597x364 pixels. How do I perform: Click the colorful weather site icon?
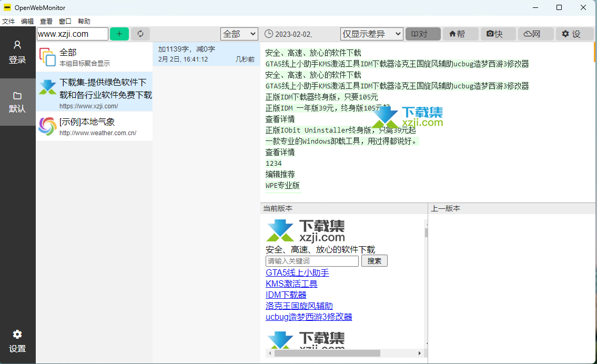click(x=47, y=126)
